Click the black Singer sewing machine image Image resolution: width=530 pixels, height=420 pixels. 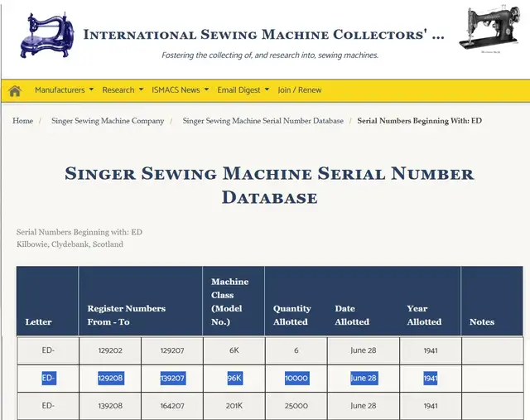point(489,29)
